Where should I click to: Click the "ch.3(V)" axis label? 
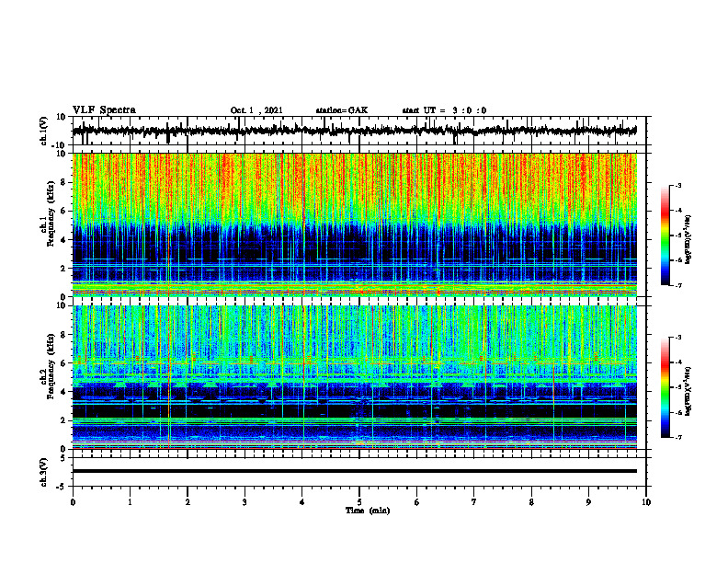pos(43,472)
